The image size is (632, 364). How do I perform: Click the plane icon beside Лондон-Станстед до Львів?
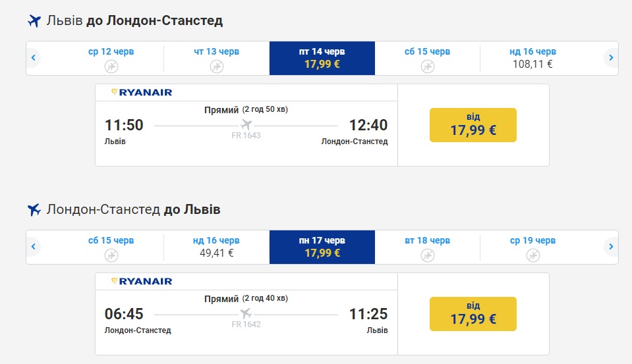point(34,210)
